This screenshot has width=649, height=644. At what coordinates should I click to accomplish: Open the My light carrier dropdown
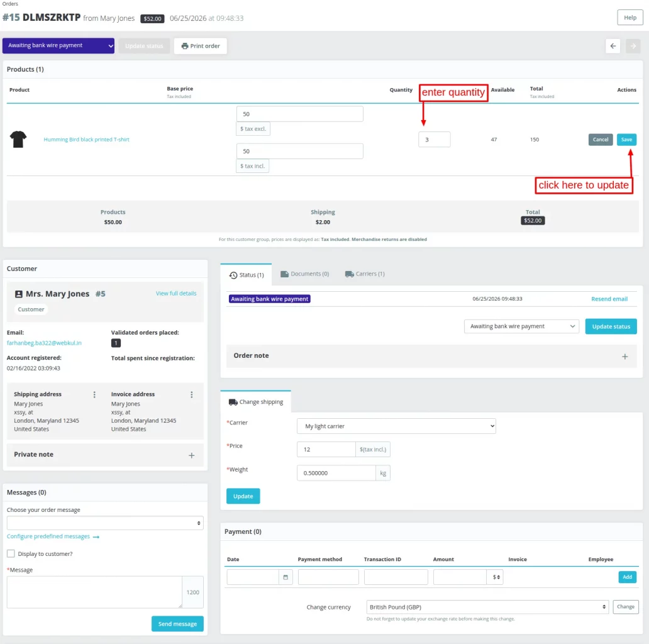(x=396, y=426)
